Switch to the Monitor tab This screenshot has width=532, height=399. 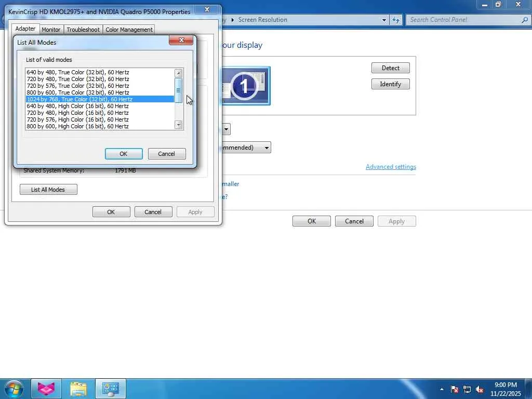tap(51, 30)
